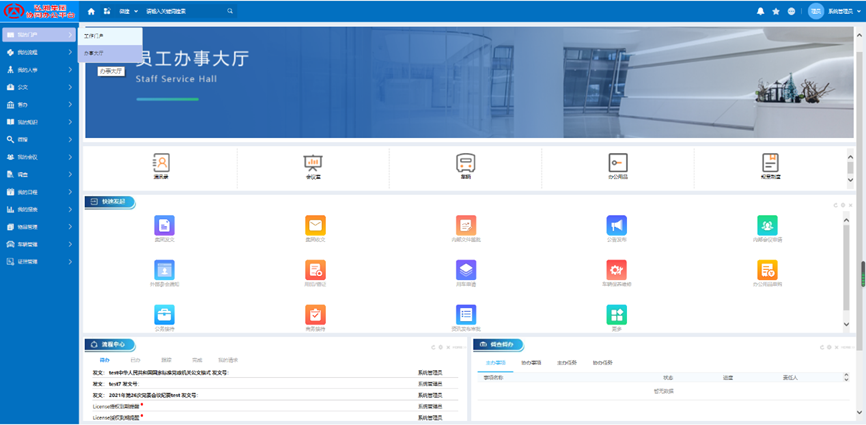Switch to 我的请求 tab in 流程中心
The height and width of the screenshot is (425, 866).
pyautogui.click(x=228, y=360)
